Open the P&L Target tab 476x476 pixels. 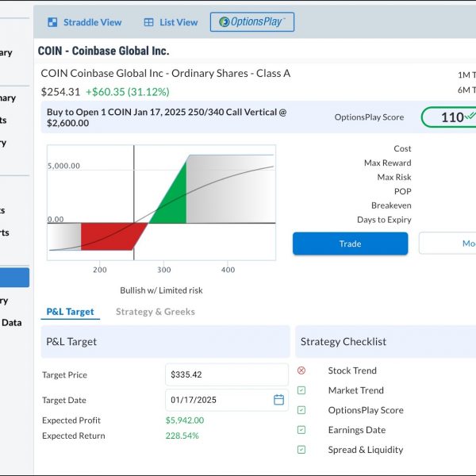point(70,312)
